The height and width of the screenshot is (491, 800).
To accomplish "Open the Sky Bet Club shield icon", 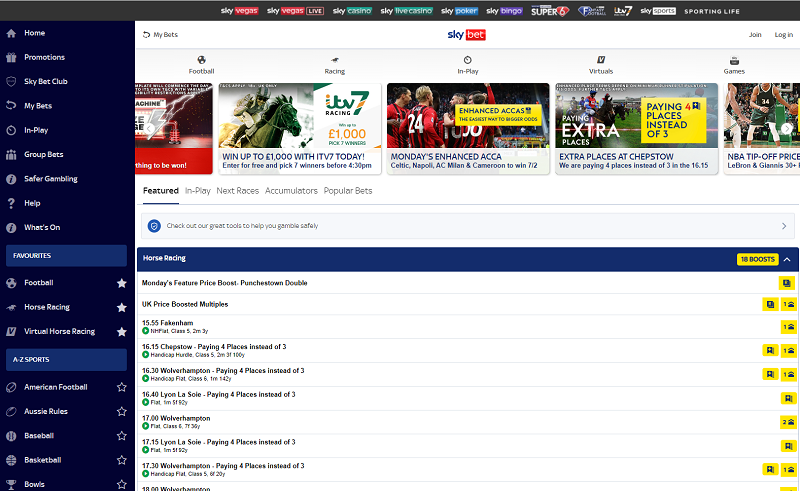I will (x=11, y=82).
